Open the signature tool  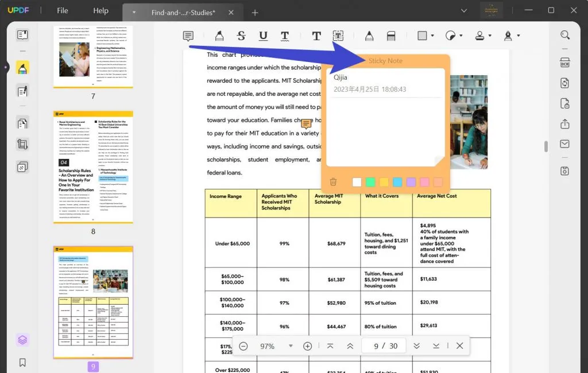pos(508,36)
